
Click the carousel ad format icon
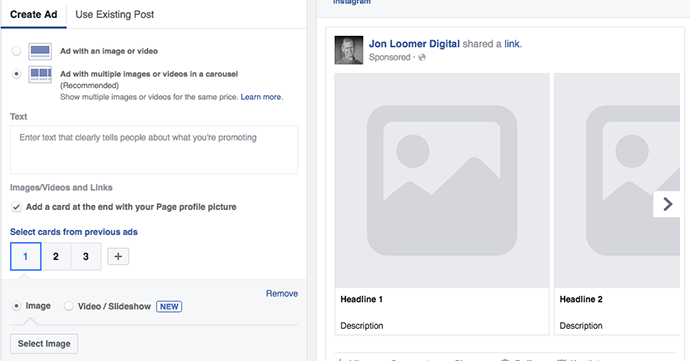pyautogui.click(x=40, y=74)
